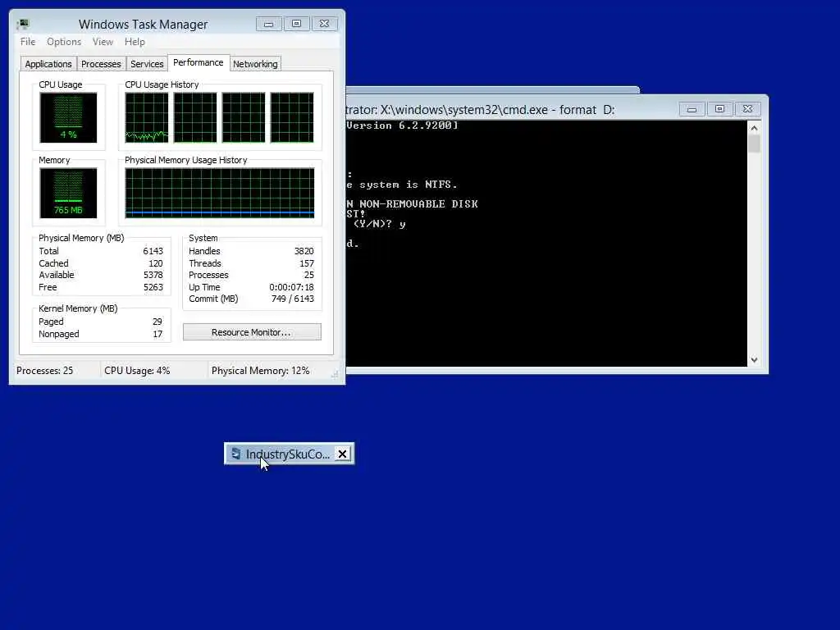The height and width of the screenshot is (630, 840).
Task: Select the Performance tab
Action: tap(199, 62)
